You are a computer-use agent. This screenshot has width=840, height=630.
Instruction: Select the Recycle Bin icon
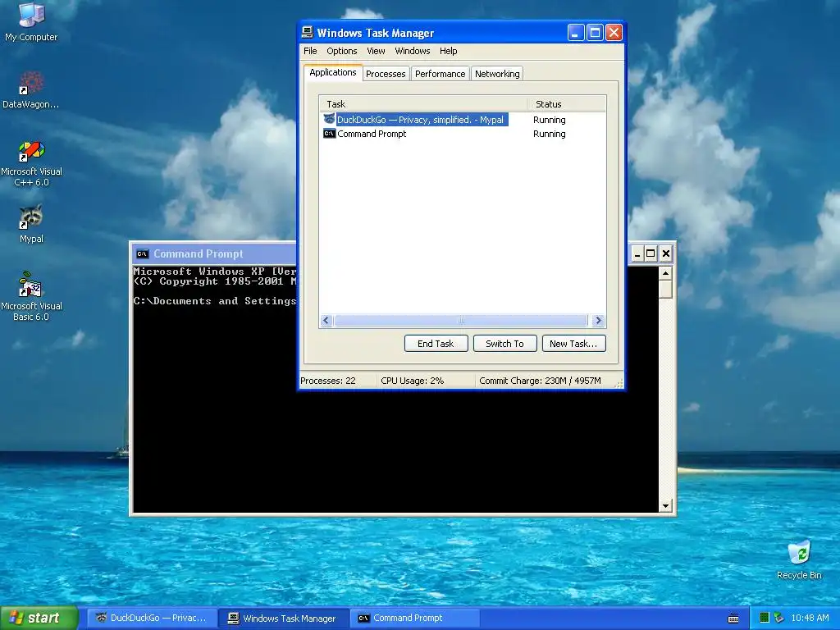799,559
